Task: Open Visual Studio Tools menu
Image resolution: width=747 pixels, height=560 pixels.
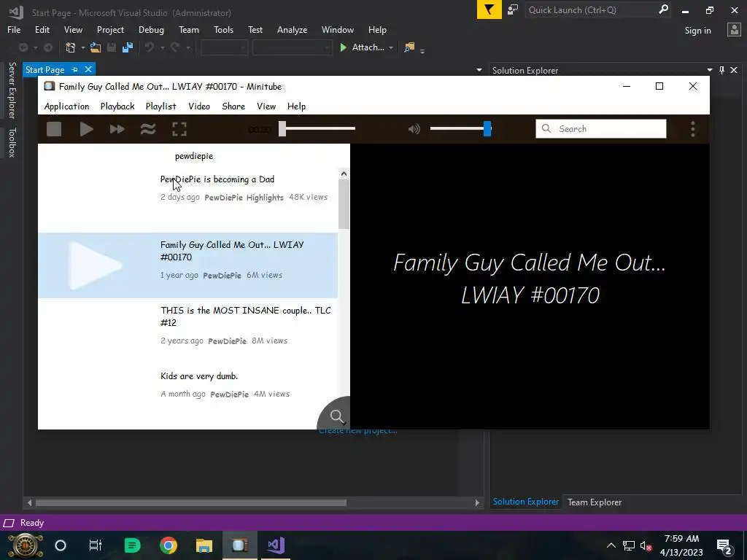Action: click(x=223, y=29)
